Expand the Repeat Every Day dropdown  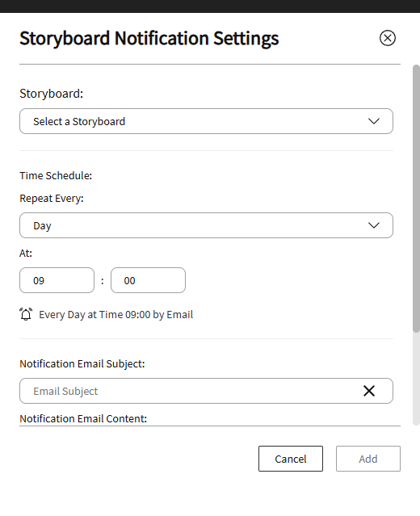coord(206,225)
